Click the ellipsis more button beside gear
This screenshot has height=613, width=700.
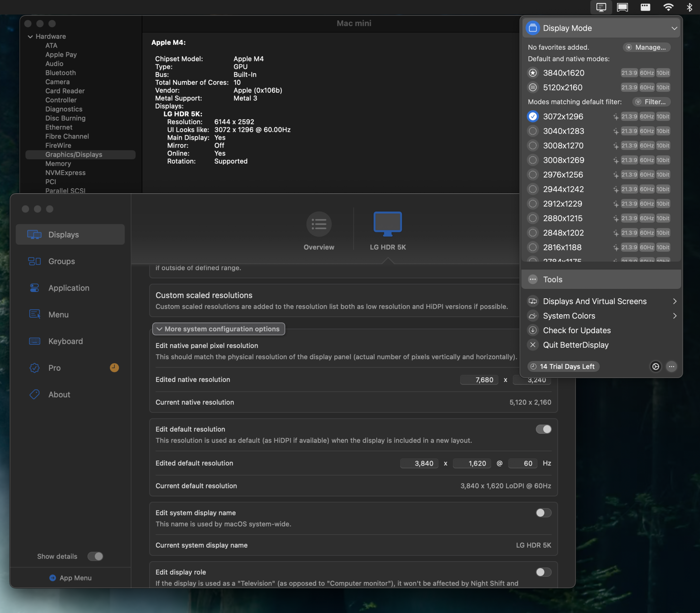pyautogui.click(x=671, y=367)
